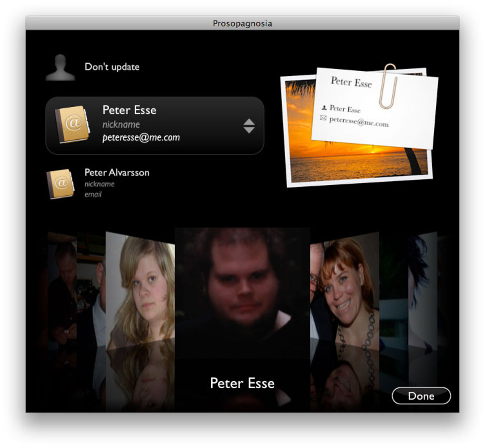The width and height of the screenshot is (485, 448).
Task: Click the down arrow of the contact selector
Action: pyautogui.click(x=249, y=129)
